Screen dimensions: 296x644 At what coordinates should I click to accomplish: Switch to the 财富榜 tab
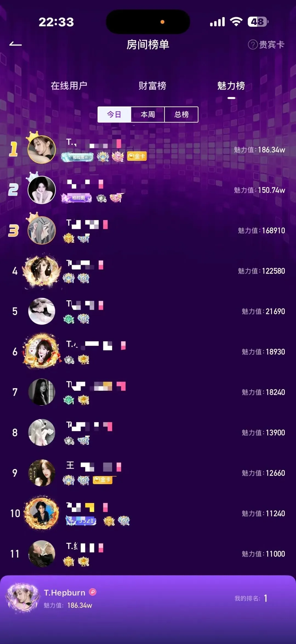pos(152,86)
